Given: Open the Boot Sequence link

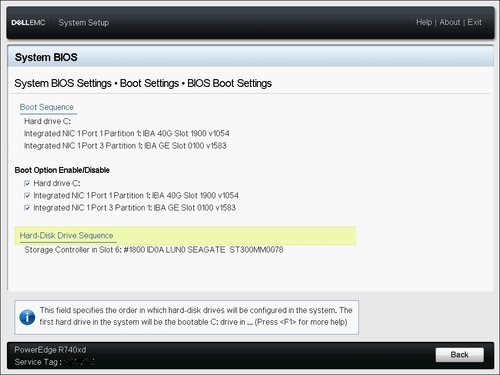Looking at the screenshot, I should 47,107.
